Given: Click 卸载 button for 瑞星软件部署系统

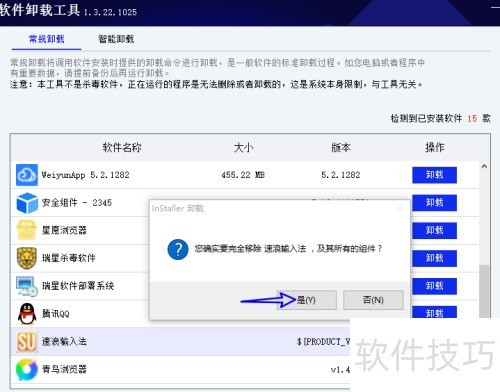Looking at the screenshot, I should click(x=434, y=286).
